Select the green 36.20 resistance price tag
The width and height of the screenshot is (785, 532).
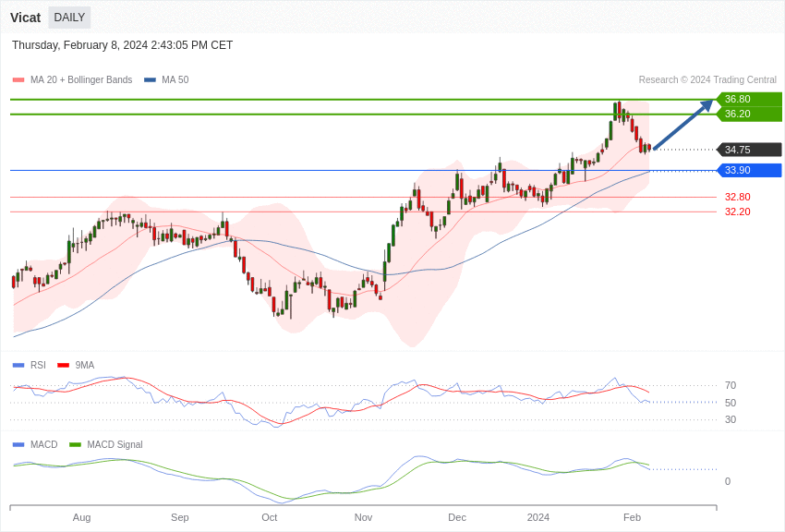(748, 114)
